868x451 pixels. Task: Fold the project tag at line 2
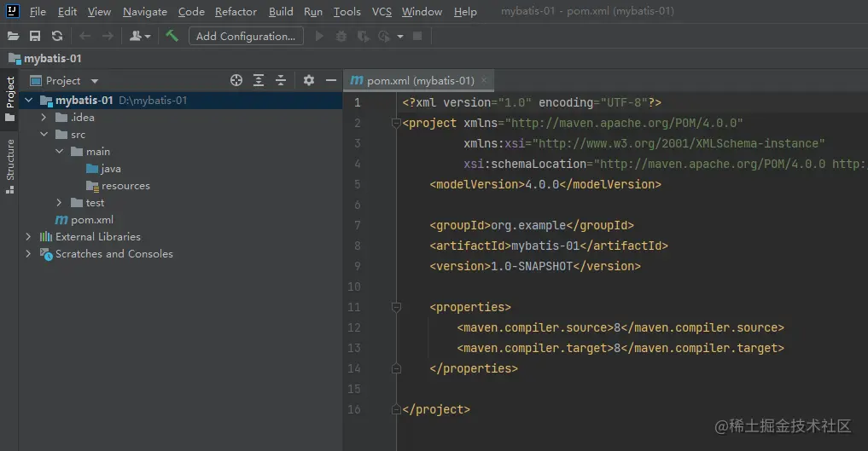pyautogui.click(x=396, y=123)
